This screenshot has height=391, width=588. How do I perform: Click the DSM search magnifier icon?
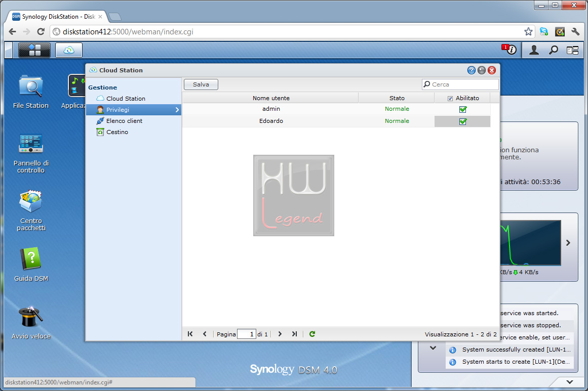[x=554, y=50]
